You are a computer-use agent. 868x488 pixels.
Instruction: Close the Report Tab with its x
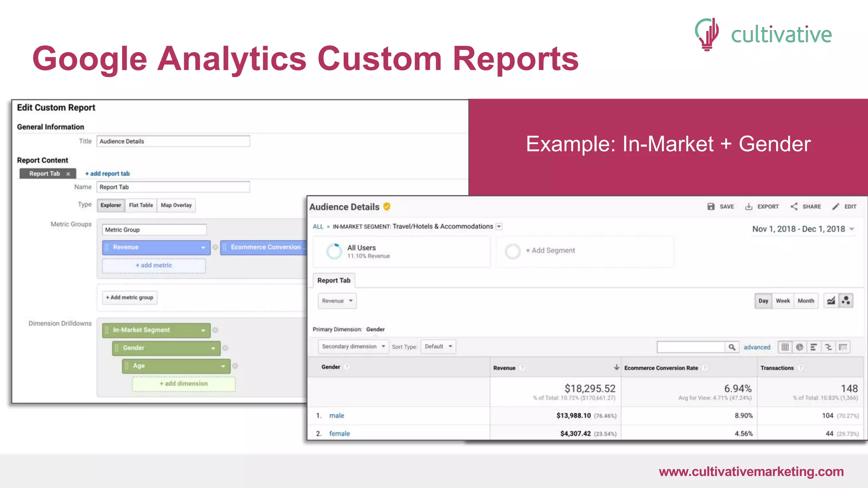click(x=68, y=174)
